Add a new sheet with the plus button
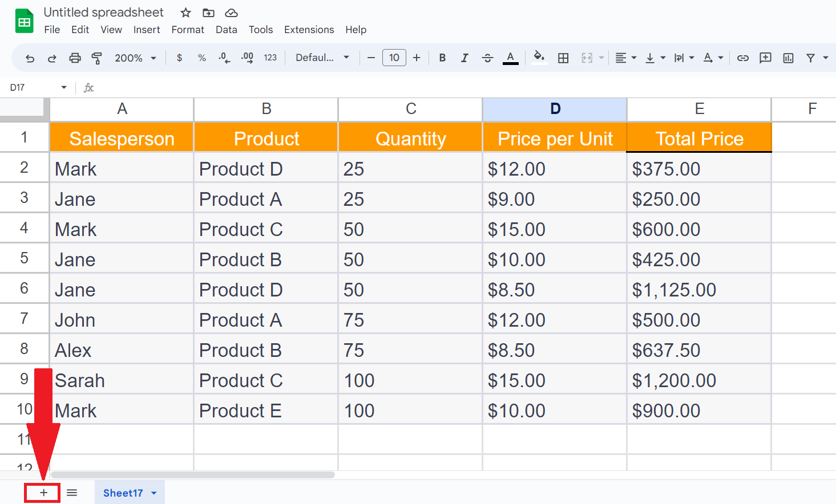The image size is (836, 504). point(42,492)
